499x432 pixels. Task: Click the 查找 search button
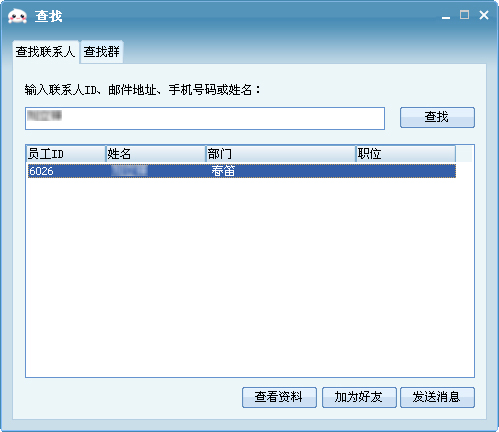(437, 117)
